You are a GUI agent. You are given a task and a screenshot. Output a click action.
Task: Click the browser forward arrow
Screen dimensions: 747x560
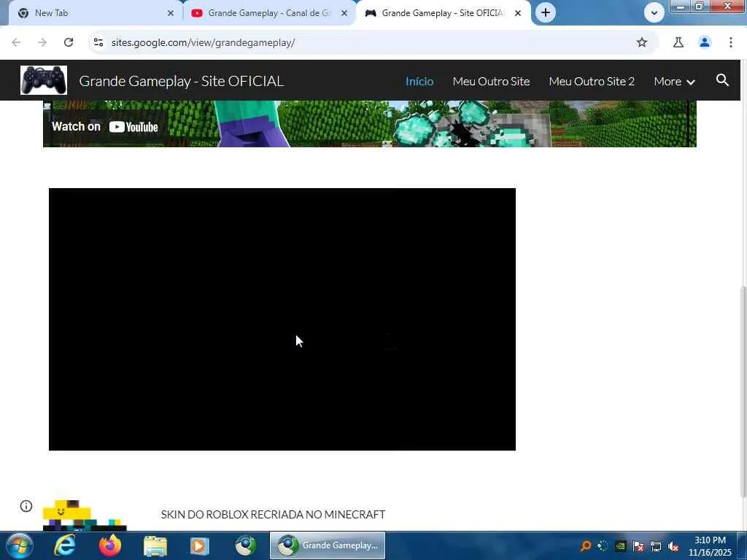point(42,42)
